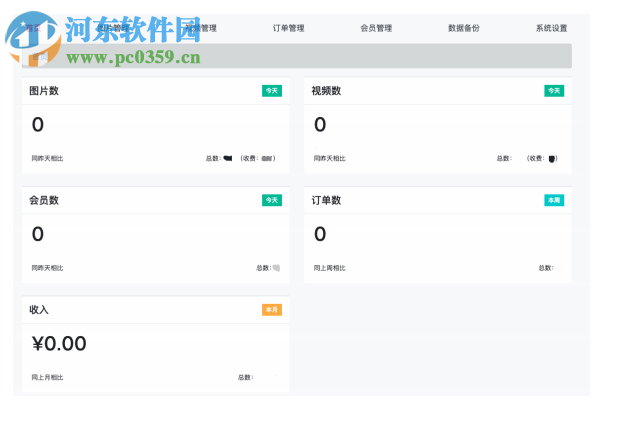
Task: Select the 图片数 card title
Action: (x=44, y=91)
